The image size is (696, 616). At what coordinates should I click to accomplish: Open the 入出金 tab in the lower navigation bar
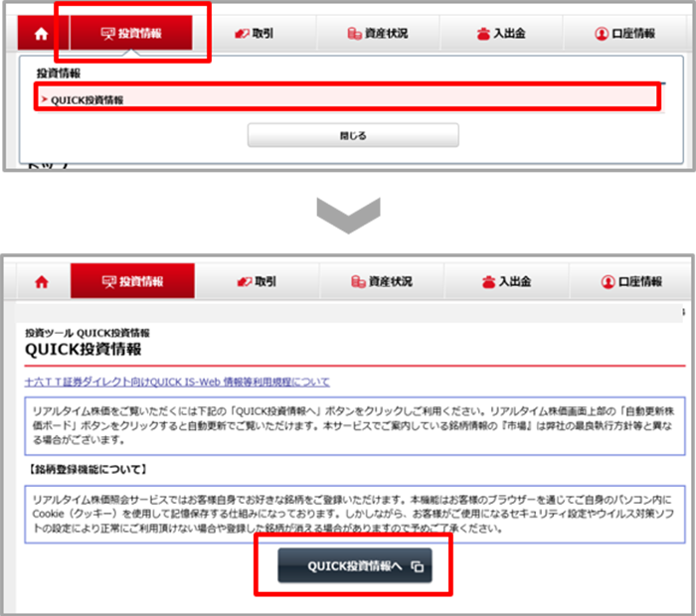coord(506,281)
